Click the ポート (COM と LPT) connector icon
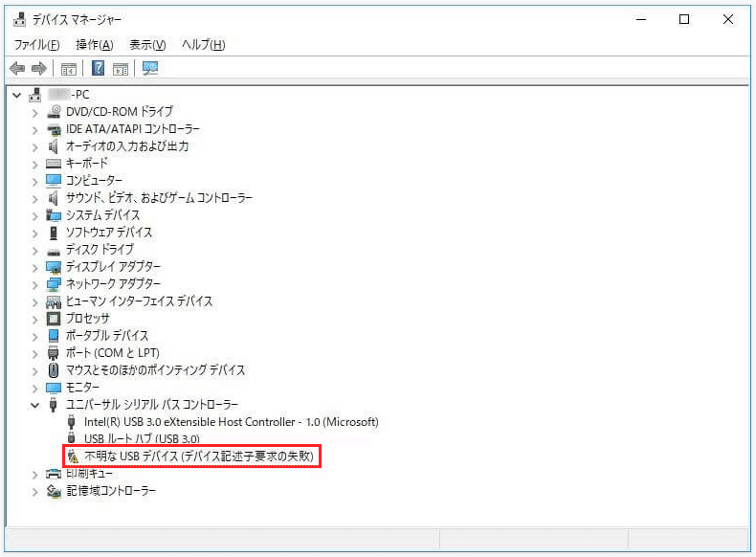The width and height of the screenshot is (756, 557). point(54,353)
